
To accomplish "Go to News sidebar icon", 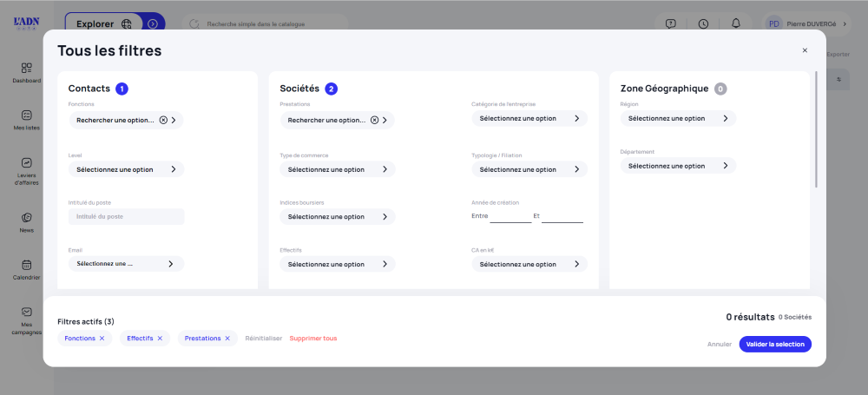I will coord(26,218).
